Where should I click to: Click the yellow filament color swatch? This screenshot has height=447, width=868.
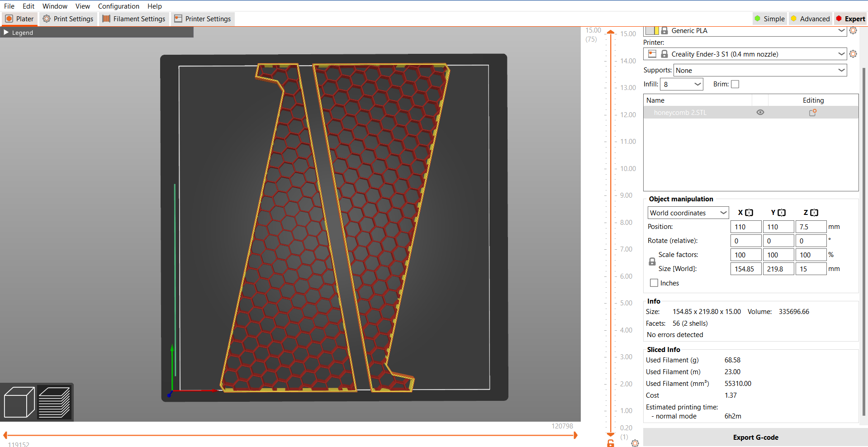656,31
